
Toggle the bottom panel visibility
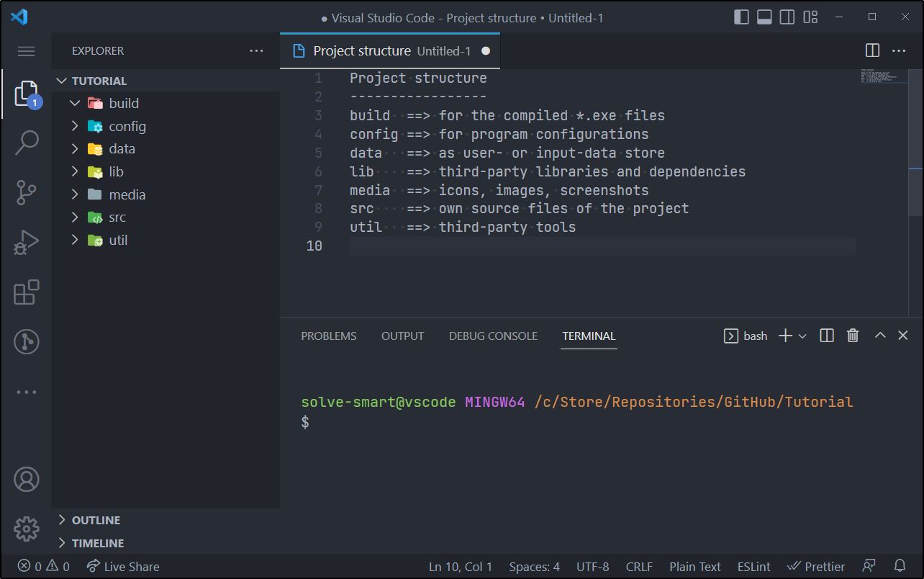pos(764,17)
